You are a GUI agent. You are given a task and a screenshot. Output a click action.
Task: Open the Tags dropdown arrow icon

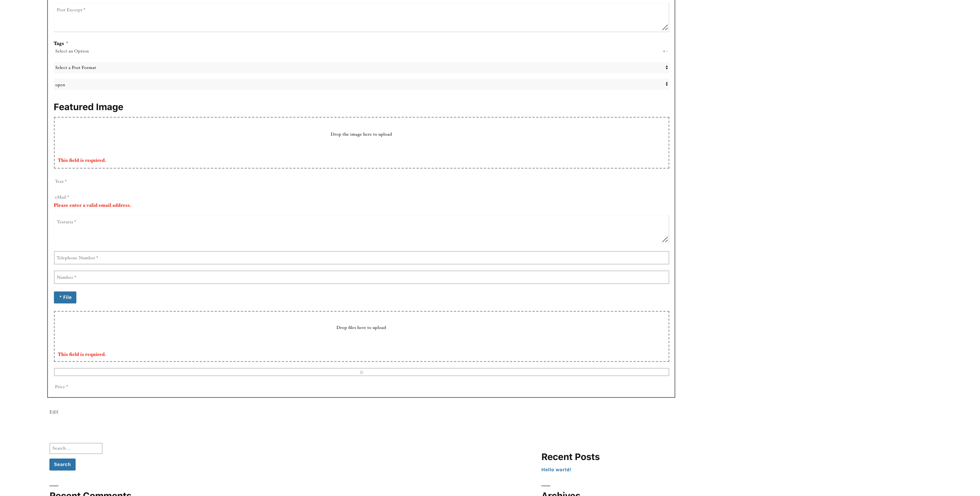coord(667,51)
